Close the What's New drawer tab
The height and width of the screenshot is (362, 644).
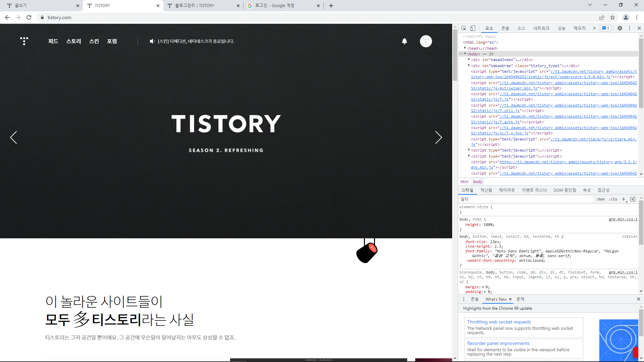click(510, 299)
